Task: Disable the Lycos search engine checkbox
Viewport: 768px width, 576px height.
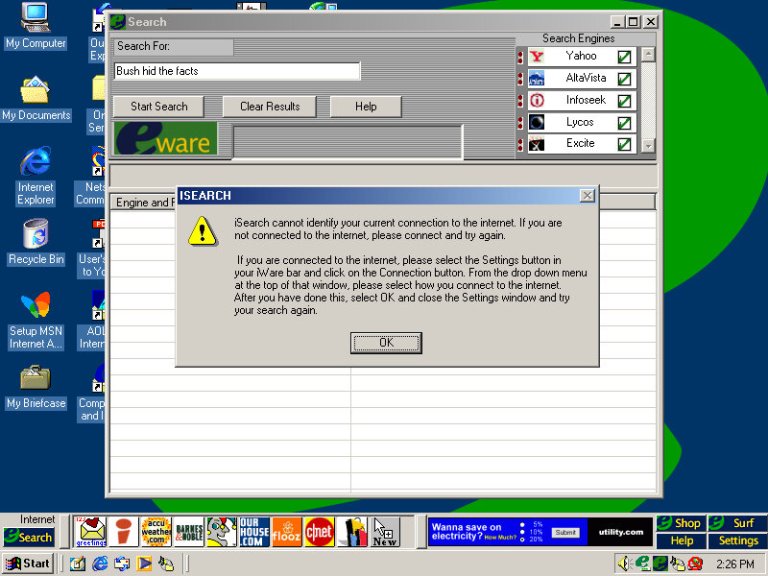Action: [624, 123]
